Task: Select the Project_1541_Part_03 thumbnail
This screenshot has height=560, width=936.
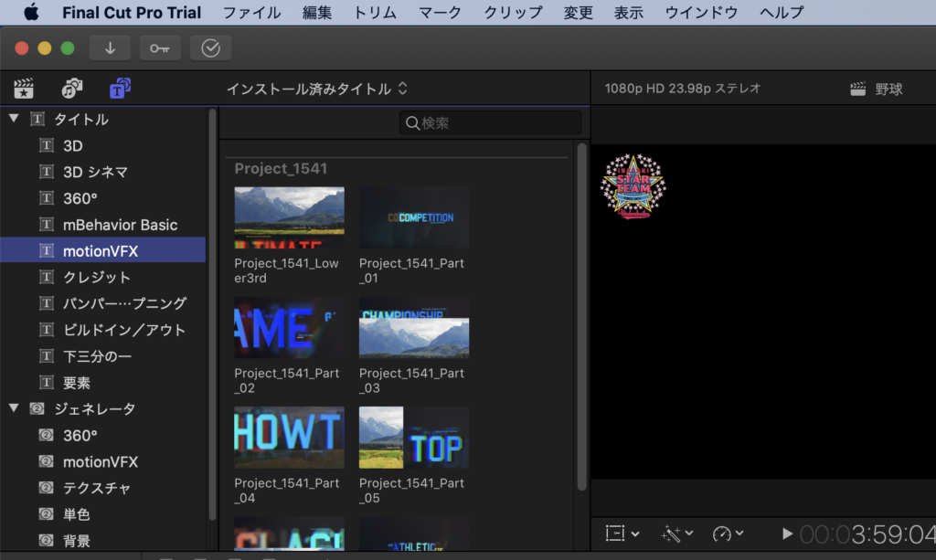Action: point(414,327)
